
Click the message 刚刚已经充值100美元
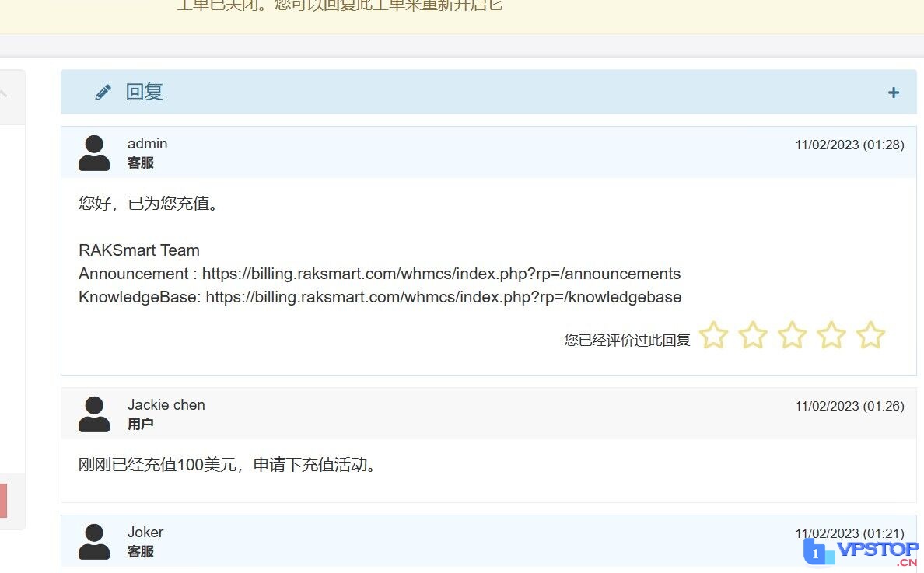pyautogui.click(x=158, y=465)
